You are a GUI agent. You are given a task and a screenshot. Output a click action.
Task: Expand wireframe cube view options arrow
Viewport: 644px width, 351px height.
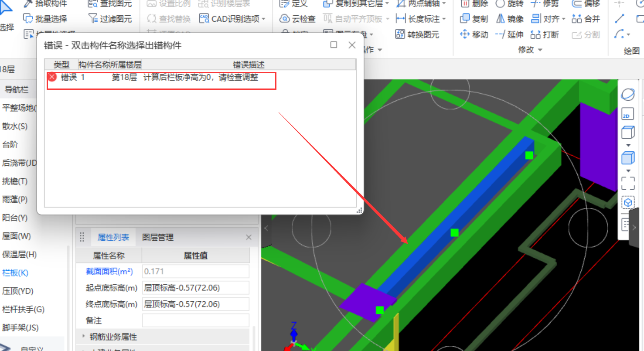tap(628, 145)
